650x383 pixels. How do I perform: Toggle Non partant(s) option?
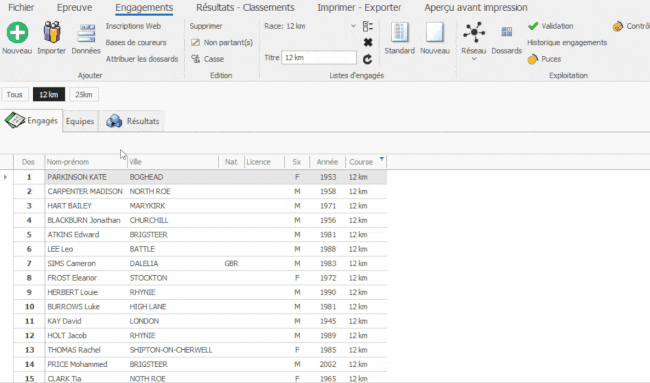(x=222, y=42)
